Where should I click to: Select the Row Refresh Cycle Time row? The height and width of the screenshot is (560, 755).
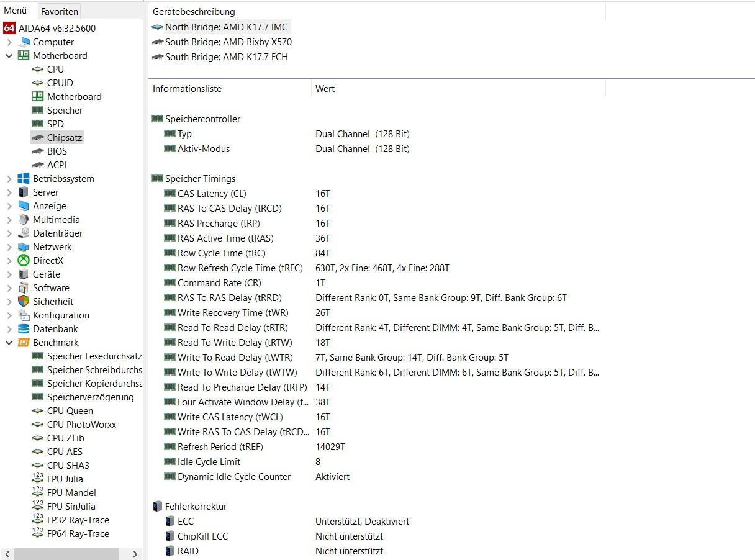(377, 268)
